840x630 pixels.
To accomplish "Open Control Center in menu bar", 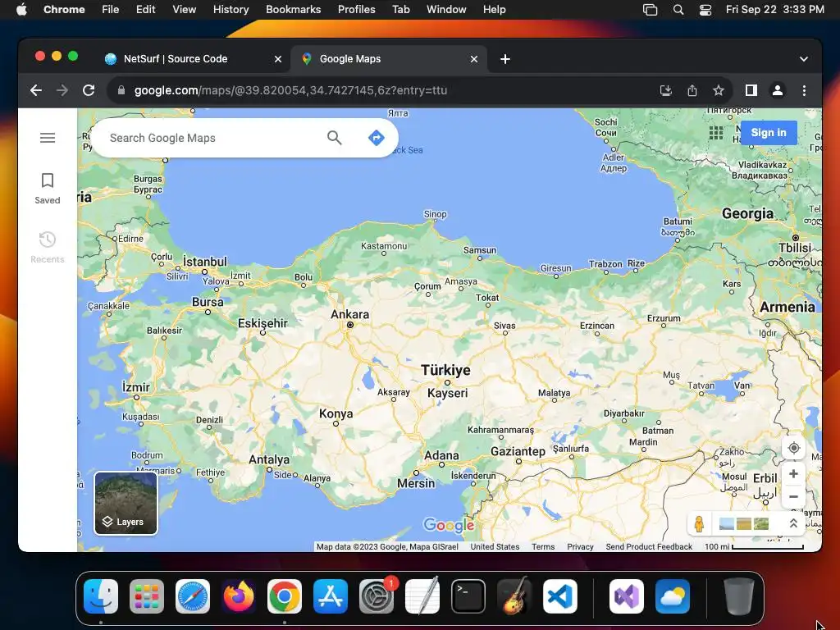I will pos(705,9).
